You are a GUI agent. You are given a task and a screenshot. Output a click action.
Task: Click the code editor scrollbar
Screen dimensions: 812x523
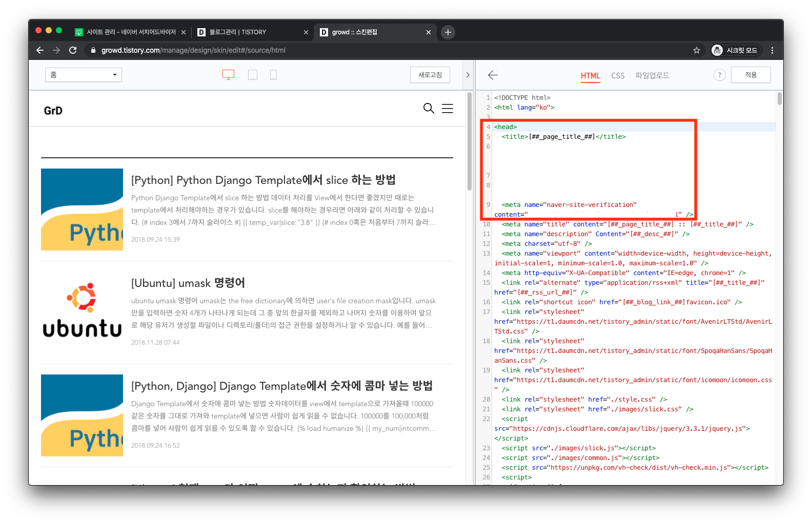[779, 98]
